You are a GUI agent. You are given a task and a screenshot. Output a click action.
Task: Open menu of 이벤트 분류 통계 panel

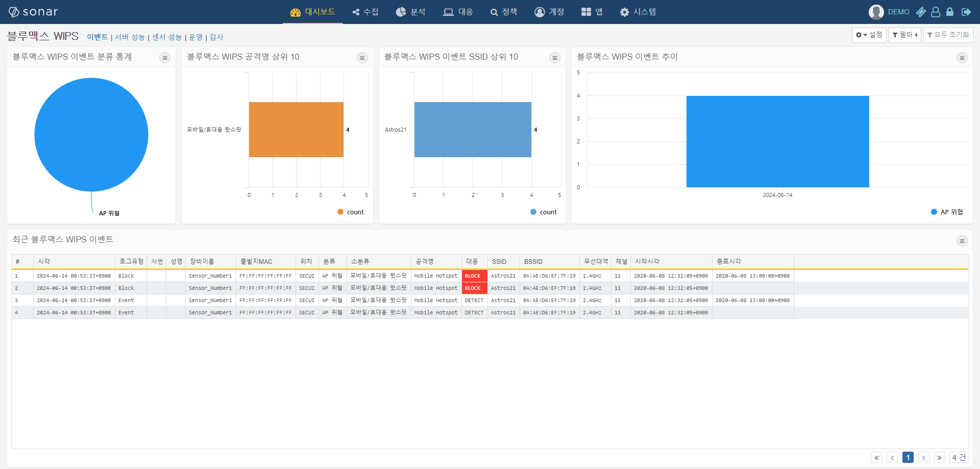pyautogui.click(x=165, y=58)
